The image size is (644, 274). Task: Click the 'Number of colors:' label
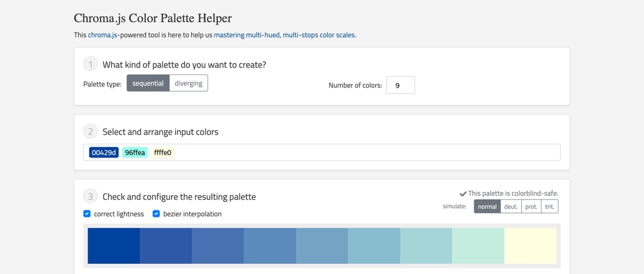click(x=355, y=86)
